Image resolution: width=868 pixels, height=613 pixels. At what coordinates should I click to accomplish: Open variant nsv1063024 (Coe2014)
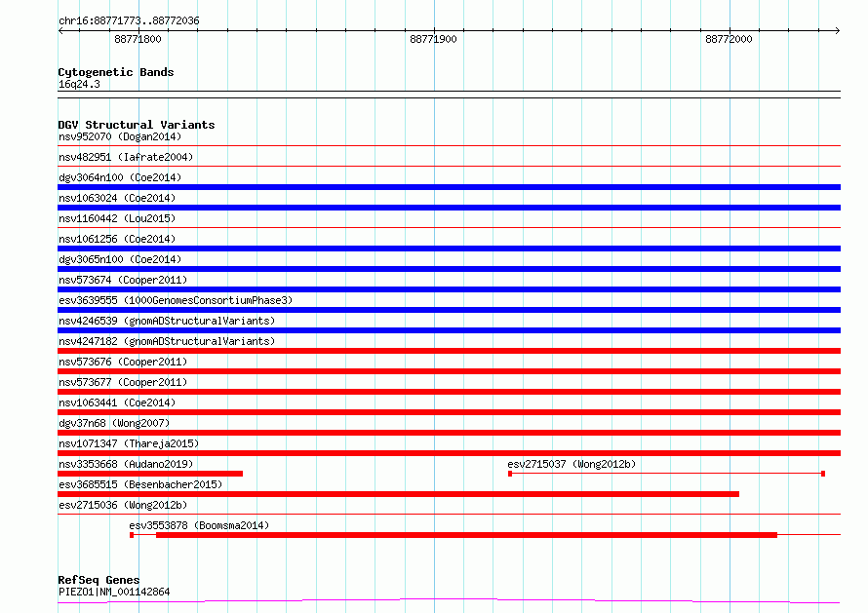click(117, 198)
